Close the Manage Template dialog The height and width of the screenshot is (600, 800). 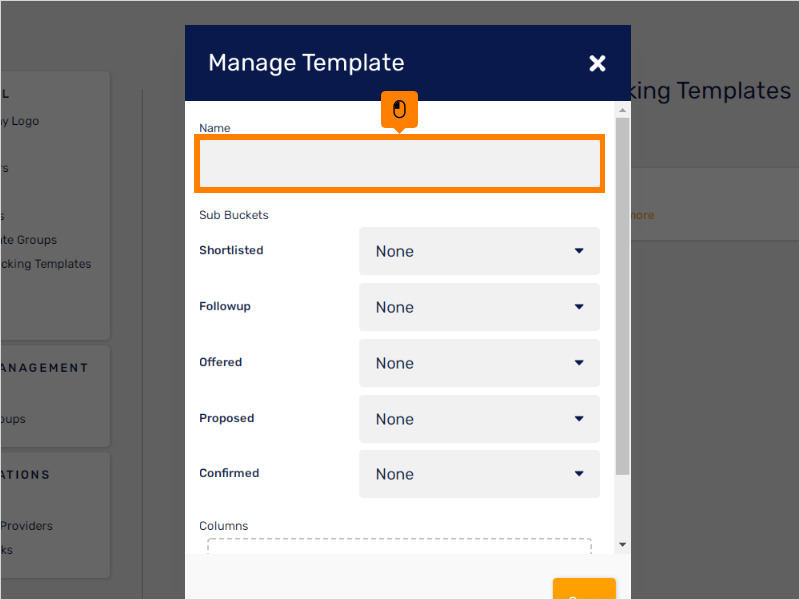point(597,62)
